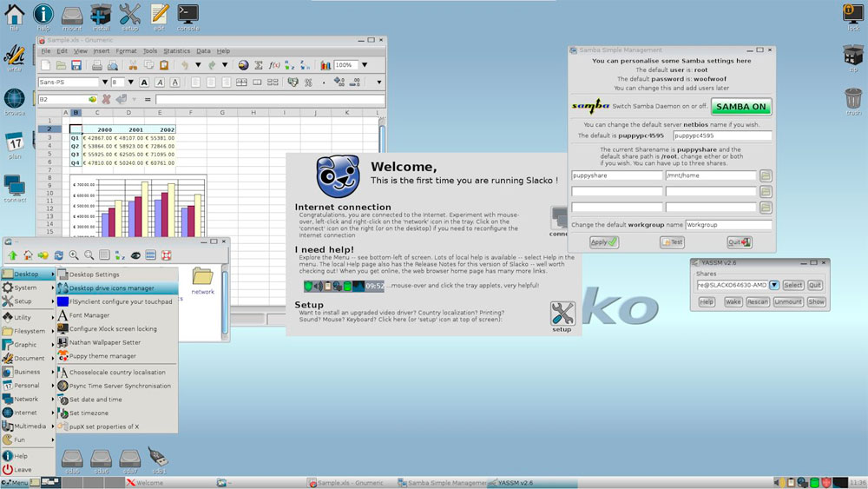Toggle hidden files eye icon in file manager
868x489 pixels.
135,255
